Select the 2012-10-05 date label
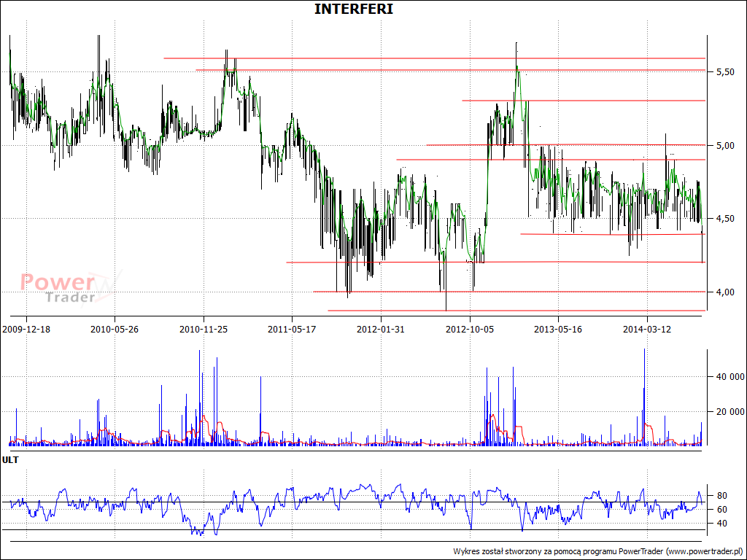The width and height of the screenshot is (747, 560). point(470,329)
